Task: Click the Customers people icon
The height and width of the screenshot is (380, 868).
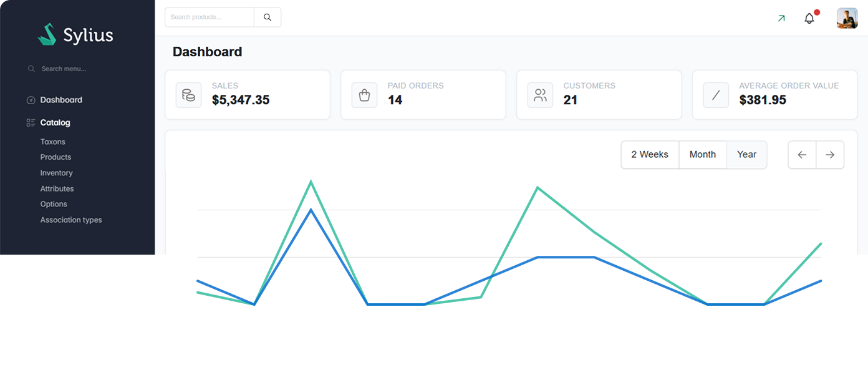Action: pyautogui.click(x=540, y=94)
